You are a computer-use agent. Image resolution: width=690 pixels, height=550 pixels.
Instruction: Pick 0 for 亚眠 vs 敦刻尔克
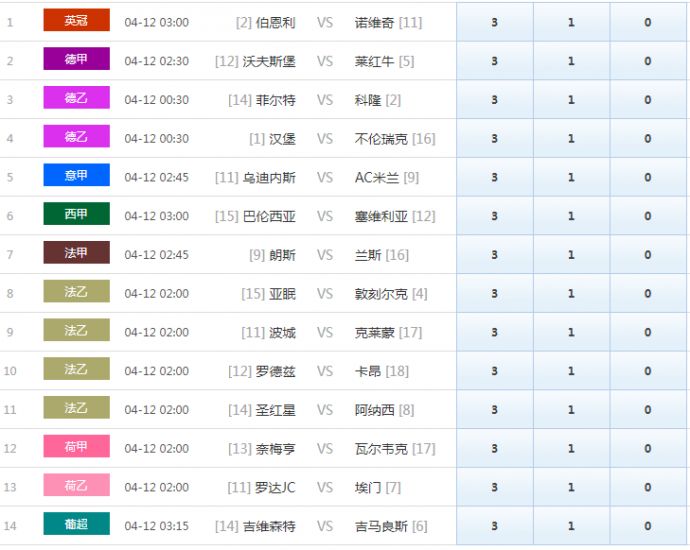[648, 293]
